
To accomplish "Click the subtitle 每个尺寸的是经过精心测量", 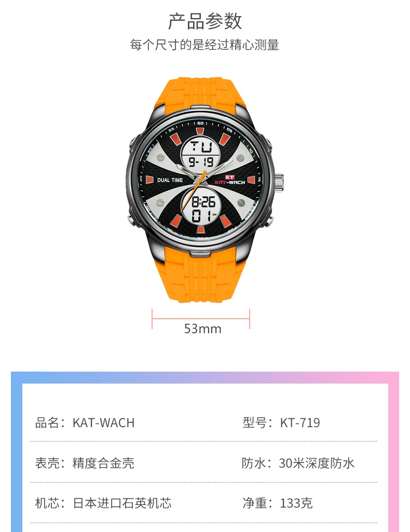I will point(204,45).
